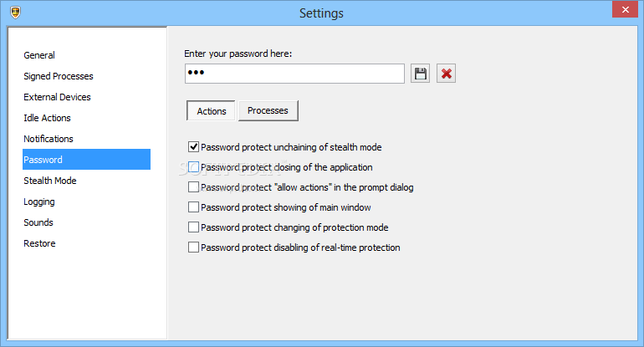Select the Actions tab
Screen dimensions: 644x347
tap(211, 111)
